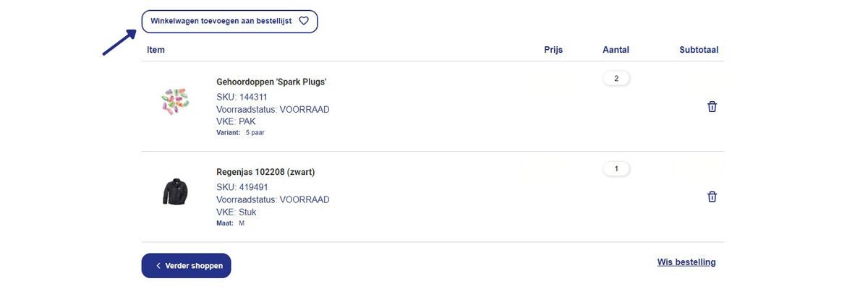
Task: Click the left chevron on Verder shoppen
Action: [158, 266]
